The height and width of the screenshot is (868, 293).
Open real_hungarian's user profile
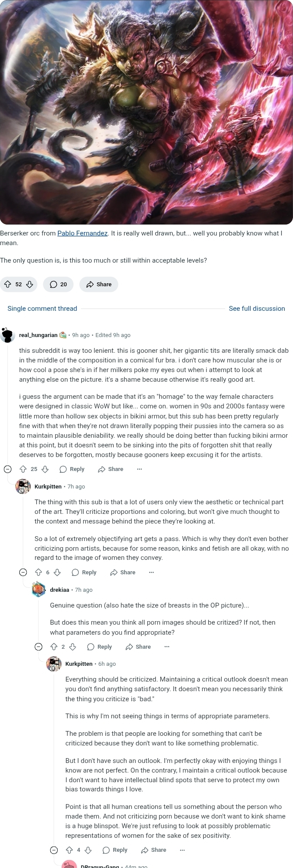coord(38,335)
